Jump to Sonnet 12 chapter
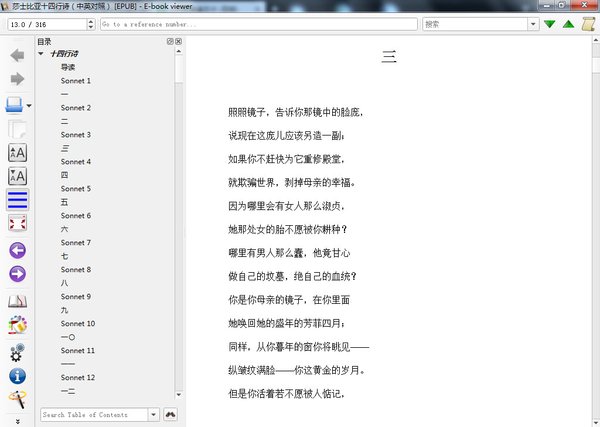The width and height of the screenshot is (600, 427). tap(78, 378)
